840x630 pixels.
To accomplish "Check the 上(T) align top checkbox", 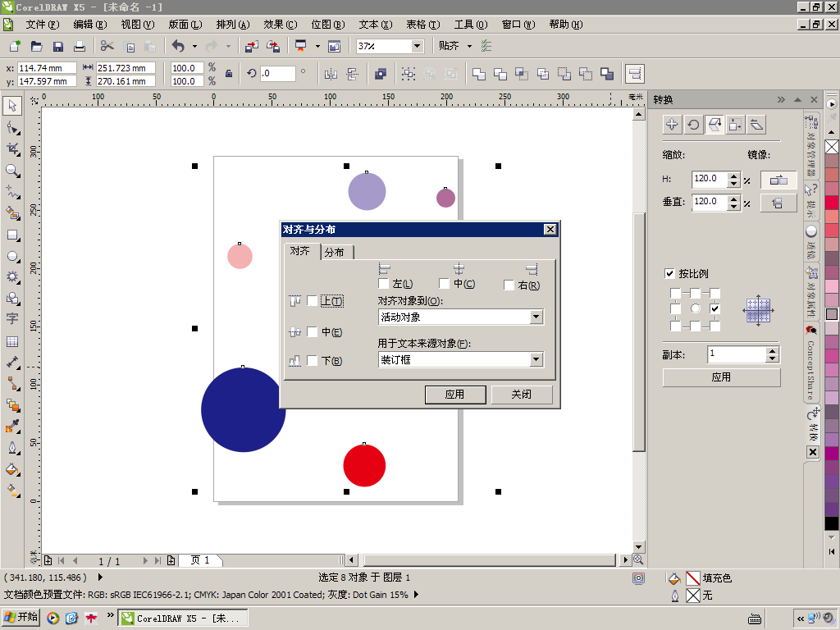I will point(312,301).
